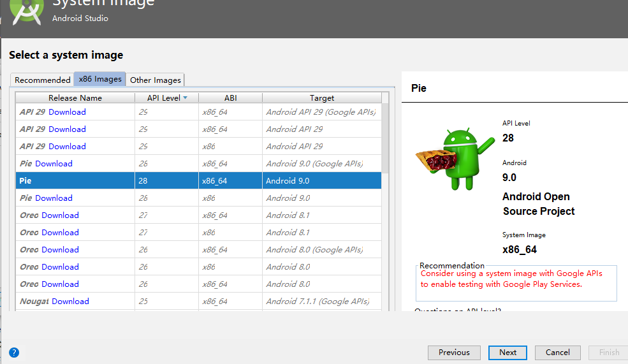Select the x86 Images tab
Image resolution: width=628 pixels, height=364 pixels.
[100, 79]
